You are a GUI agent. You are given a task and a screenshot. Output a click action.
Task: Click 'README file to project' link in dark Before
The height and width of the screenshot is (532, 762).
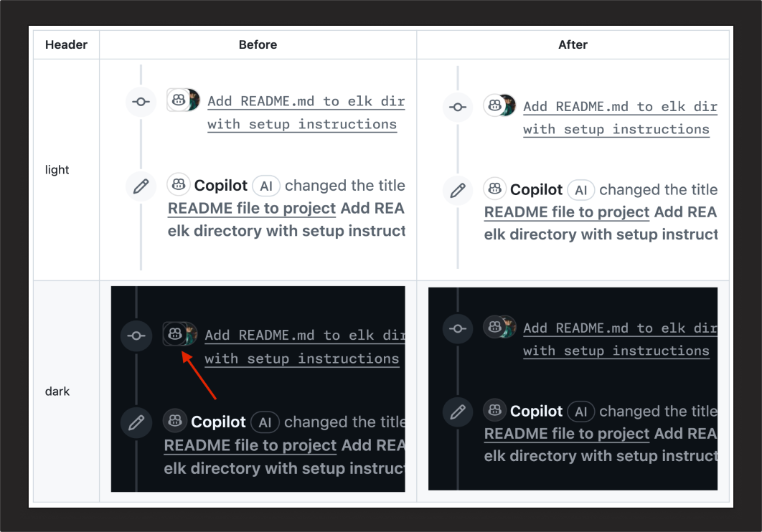click(250, 445)
